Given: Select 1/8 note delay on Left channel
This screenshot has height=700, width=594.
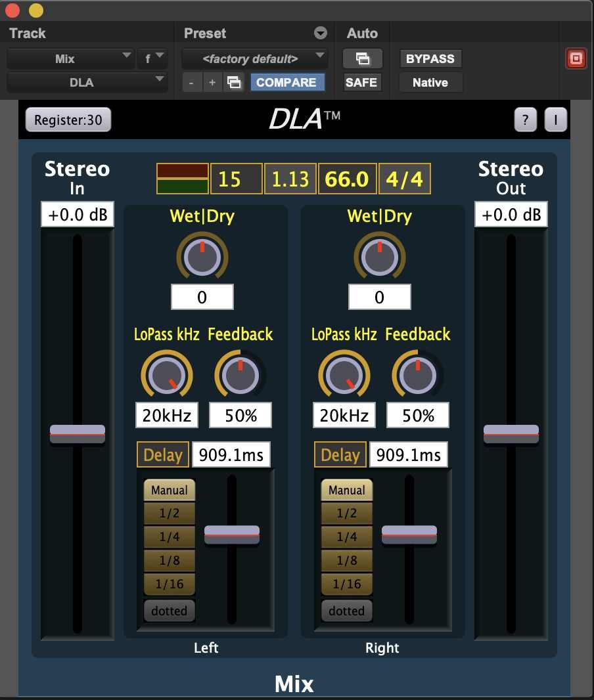Looking at the screenshot, I should (170, 560).
